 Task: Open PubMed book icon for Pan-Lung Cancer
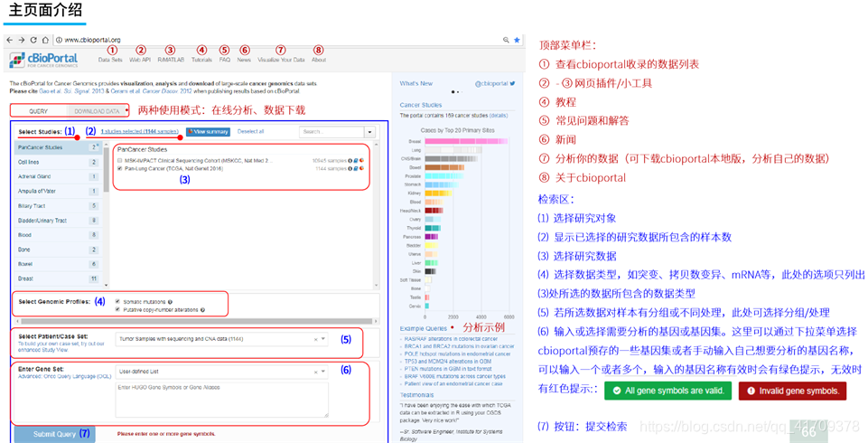(x=355, y=168)
